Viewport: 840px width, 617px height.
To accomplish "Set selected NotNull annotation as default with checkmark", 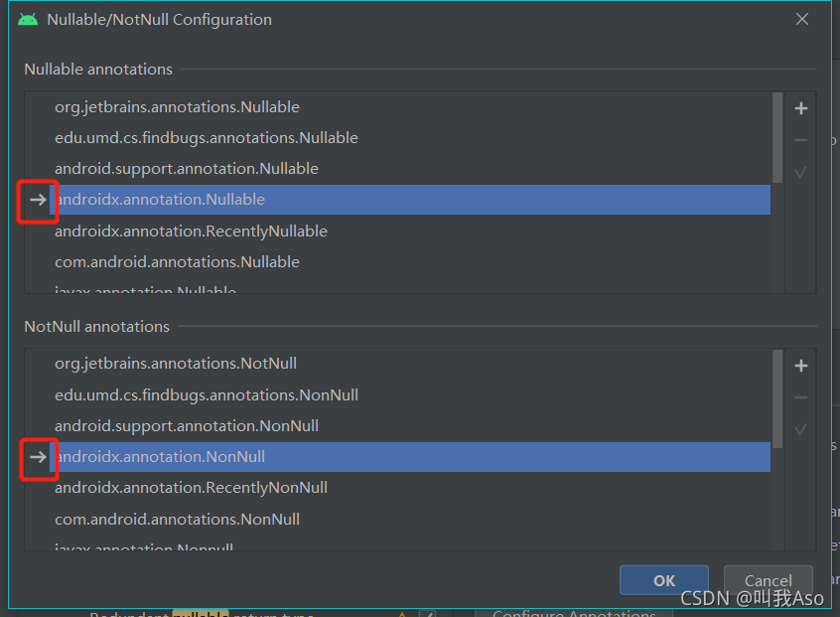I will point(801,430).
